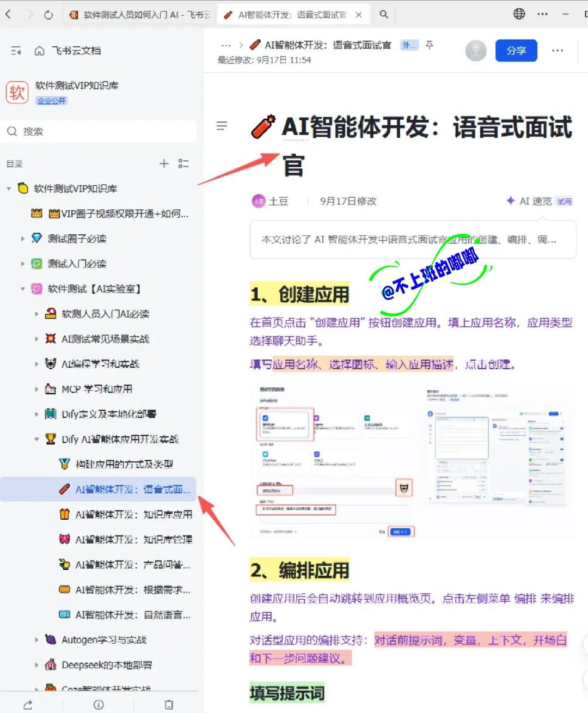This screenshot has width=588, height=713.
Task: Click the 分享 button
Action: coord(516,50)
